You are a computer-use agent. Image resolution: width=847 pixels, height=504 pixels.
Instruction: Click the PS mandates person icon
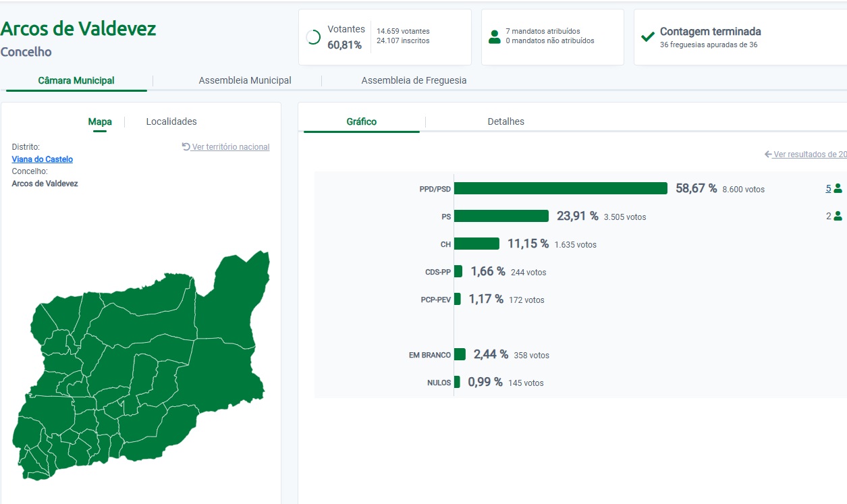tap(838, 216)
